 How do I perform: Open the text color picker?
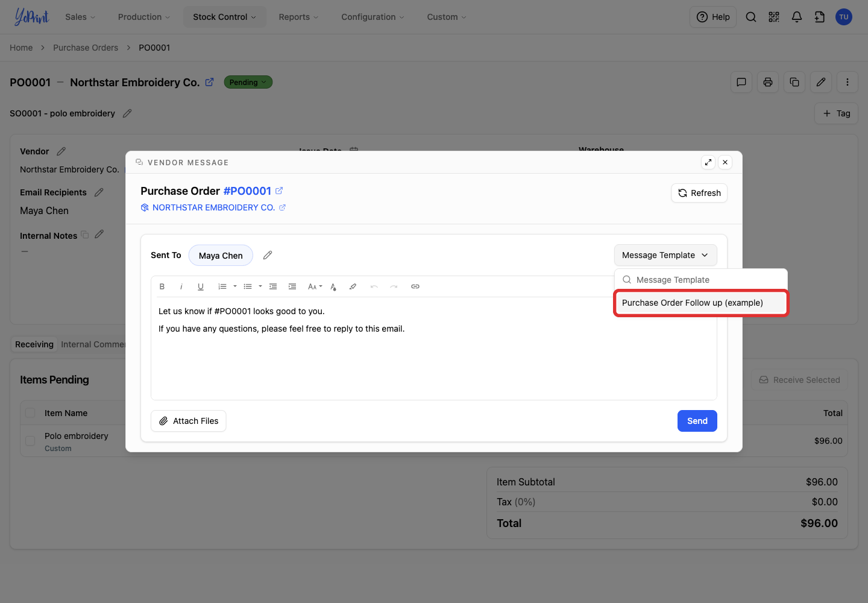pos(333,286)
